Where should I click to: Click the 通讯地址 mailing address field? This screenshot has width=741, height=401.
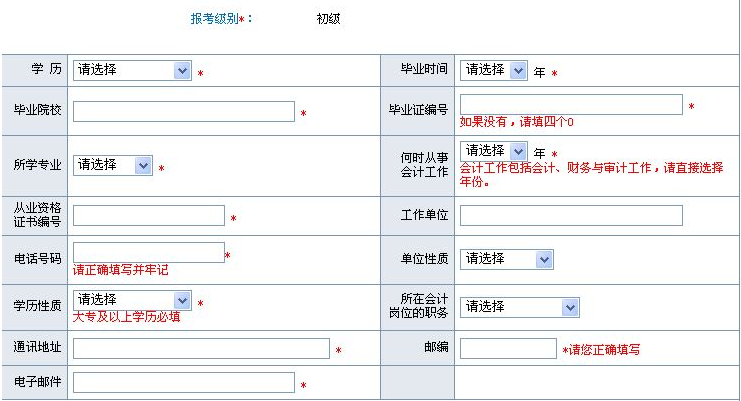(x=201, y=348)
